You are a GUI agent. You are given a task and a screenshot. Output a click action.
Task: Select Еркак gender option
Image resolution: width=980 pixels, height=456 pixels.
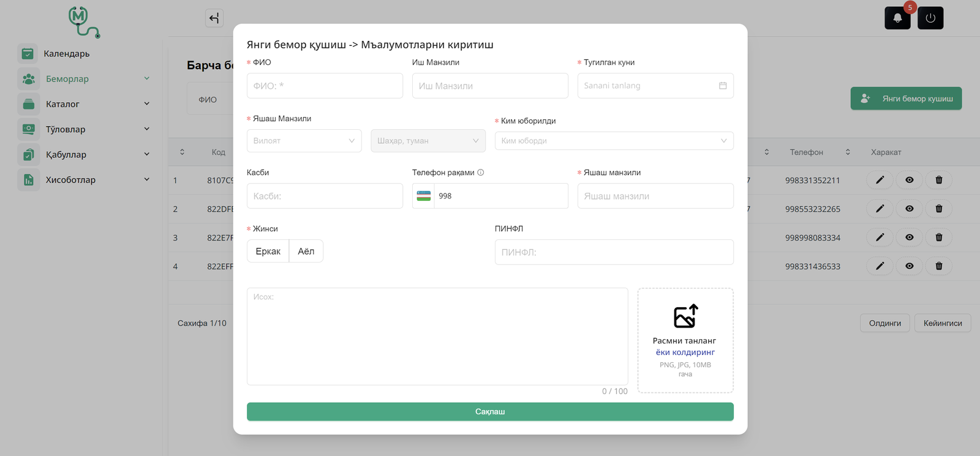pos(268,252)
